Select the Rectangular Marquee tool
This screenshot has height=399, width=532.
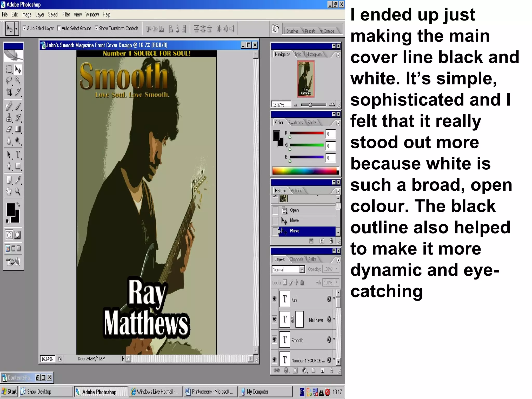9,69
